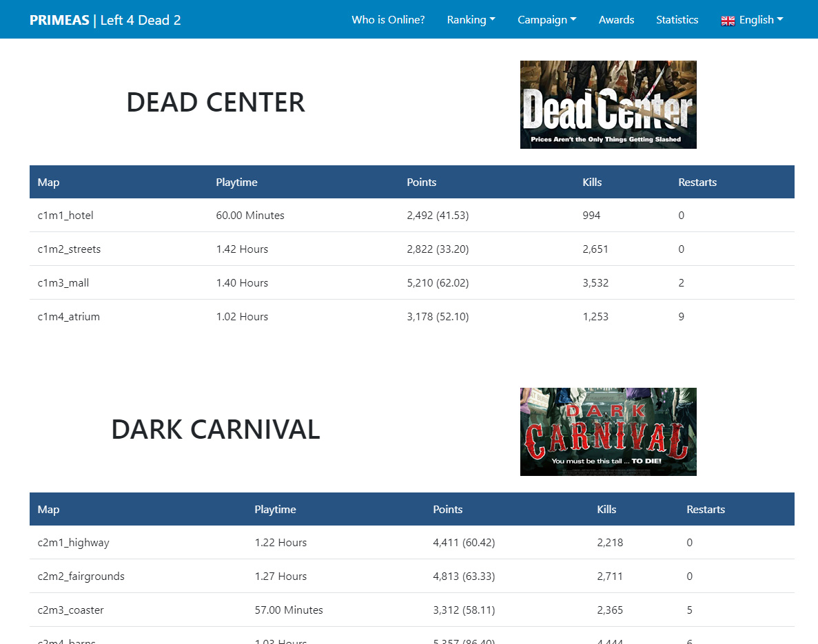This screenshot has height=644, width=818.
Task: Click the 1.22 Hours playtime cell
Action: (x=280, y=542)
